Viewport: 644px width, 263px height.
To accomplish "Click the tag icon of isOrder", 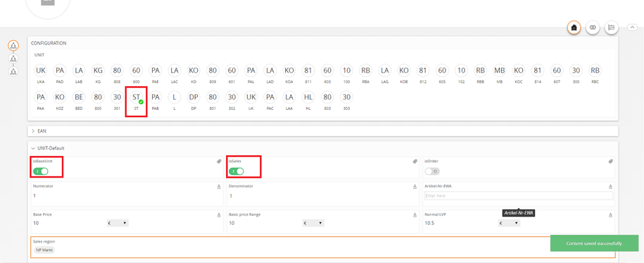I will (x=611, y=161).
